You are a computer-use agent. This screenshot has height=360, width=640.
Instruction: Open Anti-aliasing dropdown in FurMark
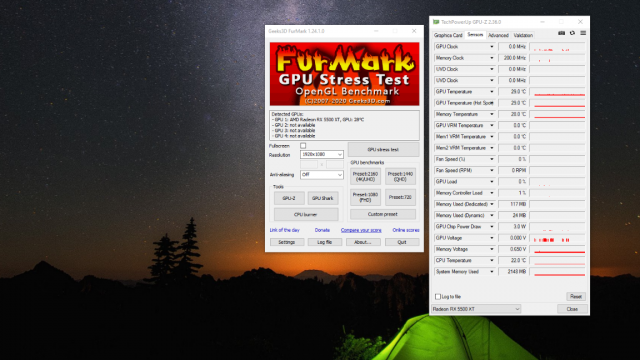click(x=322, y=175)
